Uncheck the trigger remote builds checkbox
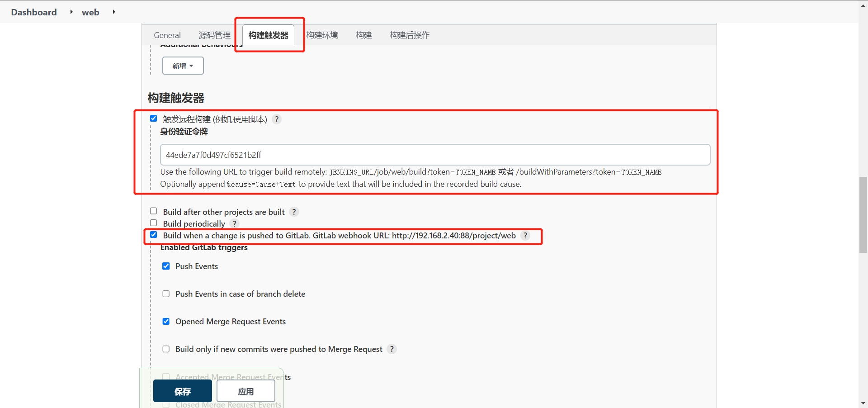Image resolution: width=868 pixels, height=408 pixels. coord(154,119)
